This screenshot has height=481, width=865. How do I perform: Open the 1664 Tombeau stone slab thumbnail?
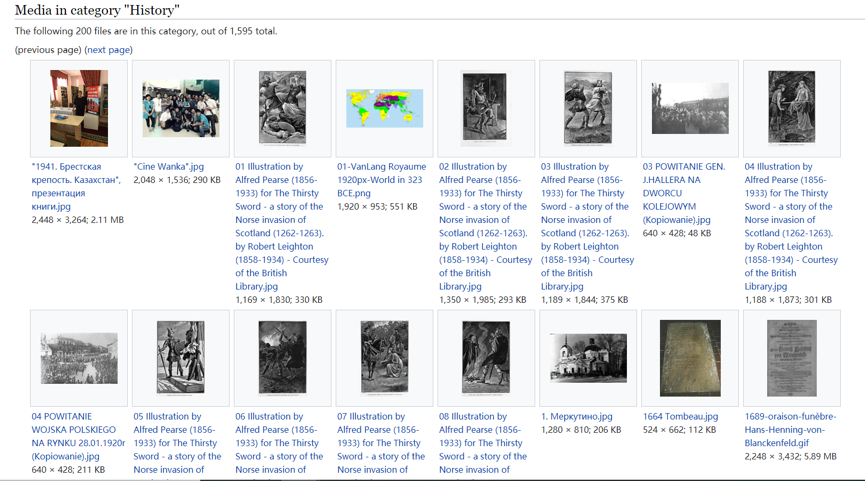690,358
